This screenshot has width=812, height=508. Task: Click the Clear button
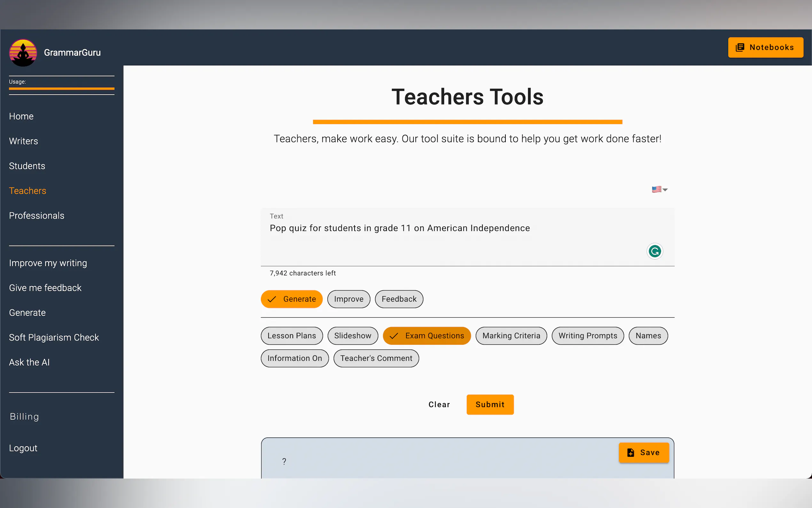(439, 405)
